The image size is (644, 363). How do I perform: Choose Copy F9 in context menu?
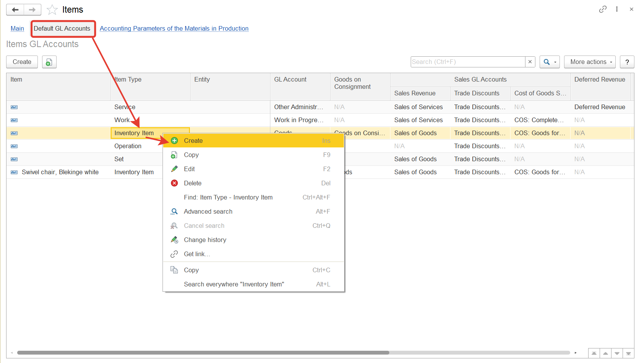click(254, 155)
